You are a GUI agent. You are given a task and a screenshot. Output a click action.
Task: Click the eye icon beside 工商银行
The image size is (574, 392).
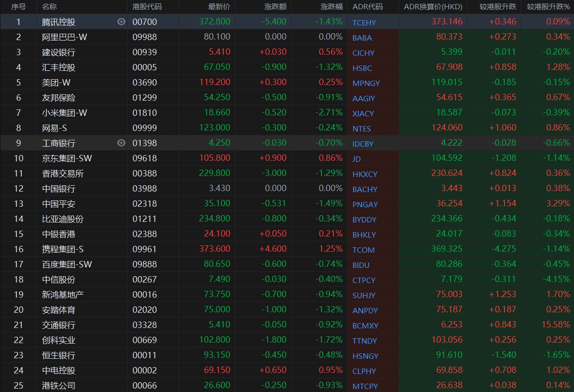tap(122, 143)
